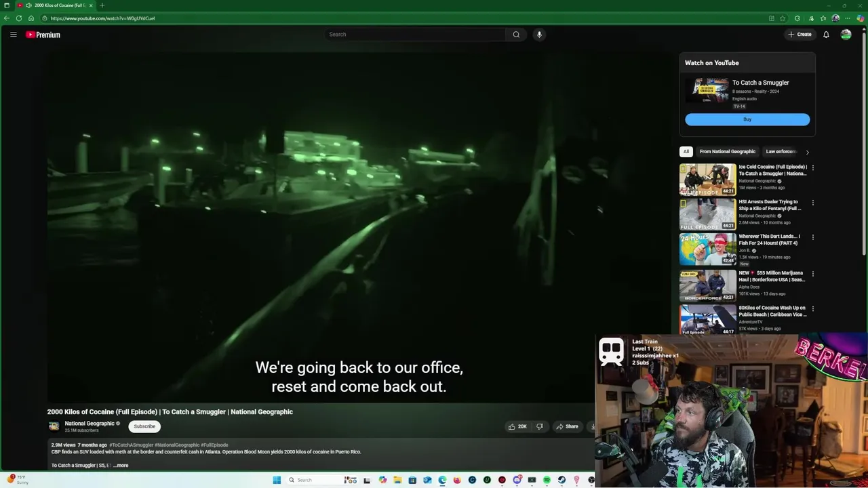Image resolution: width=868 pixels, height=488 pixels.
Task: Open National Geographic channel avatar
Action: click(54, 426)
